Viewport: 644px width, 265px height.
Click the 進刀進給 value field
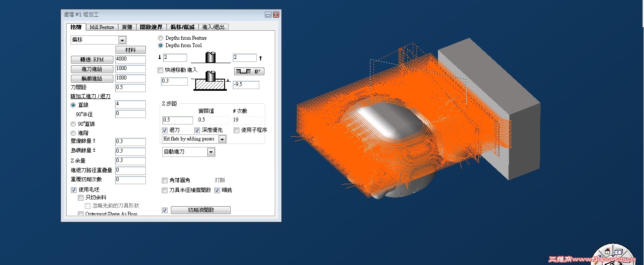tap(131, 69)
